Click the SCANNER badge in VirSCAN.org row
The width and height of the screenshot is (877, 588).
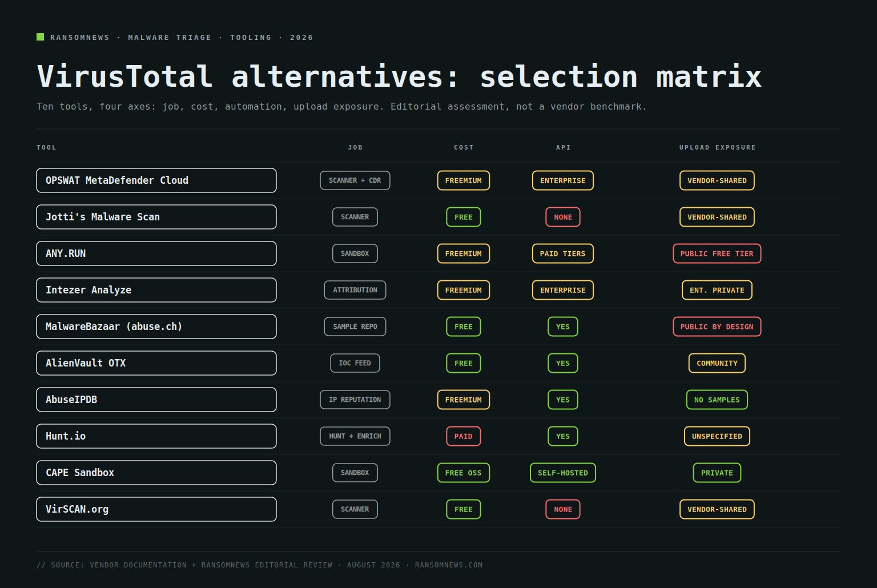click(x=355, y=509)
